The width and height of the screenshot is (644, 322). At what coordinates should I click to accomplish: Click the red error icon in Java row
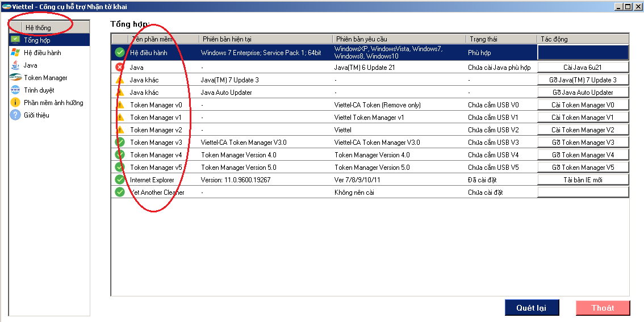pos(119,67)
